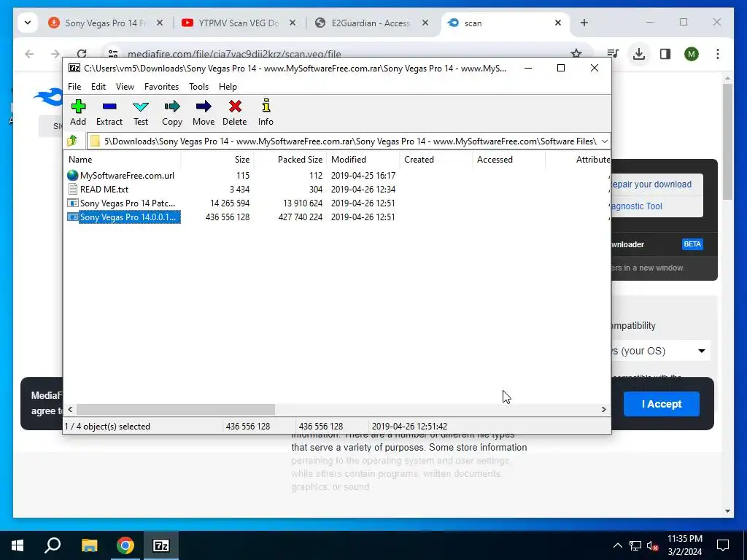Open Windows Start menu

tap(18, 545)
